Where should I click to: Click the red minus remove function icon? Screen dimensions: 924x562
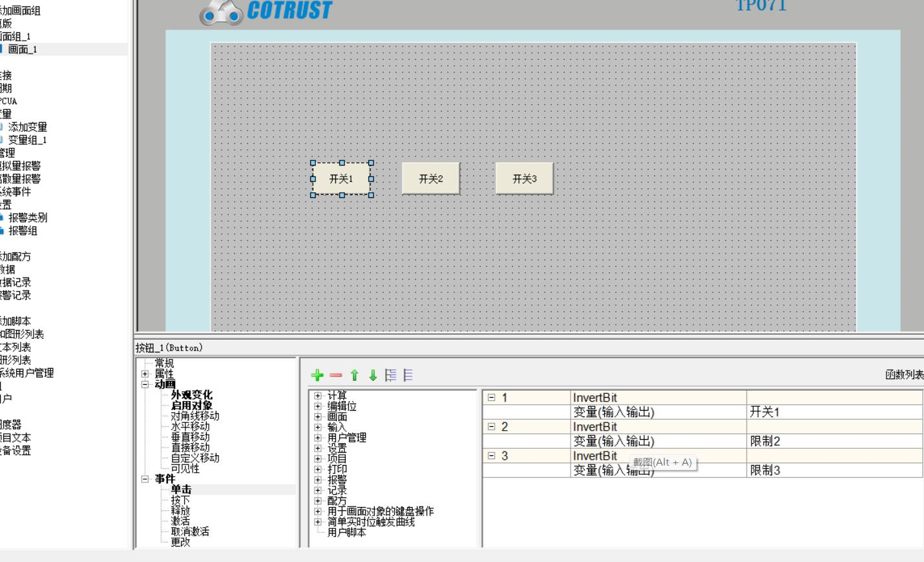click(x=335, y=375)
